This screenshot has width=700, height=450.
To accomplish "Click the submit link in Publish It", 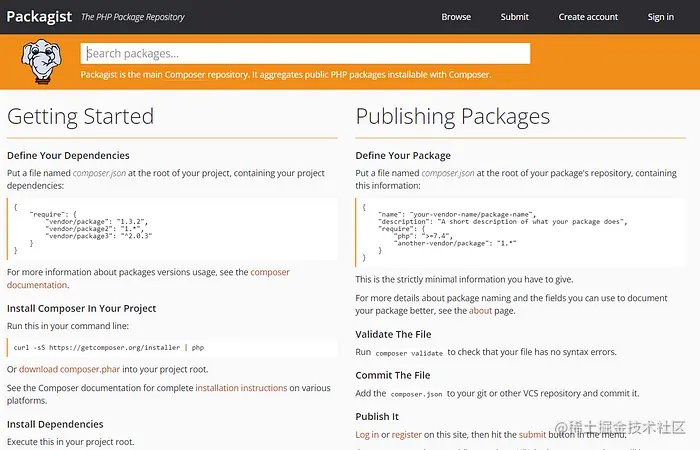I will click(x=532, y=434).
